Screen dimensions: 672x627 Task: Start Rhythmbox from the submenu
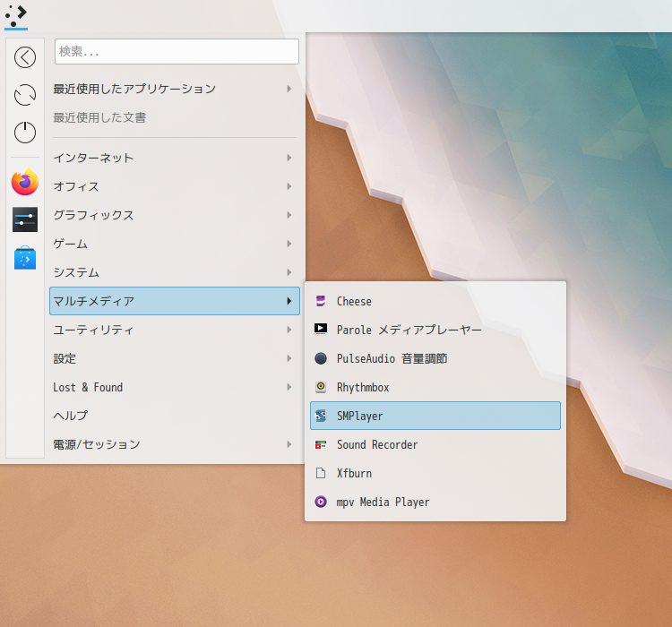click(435, 387)
